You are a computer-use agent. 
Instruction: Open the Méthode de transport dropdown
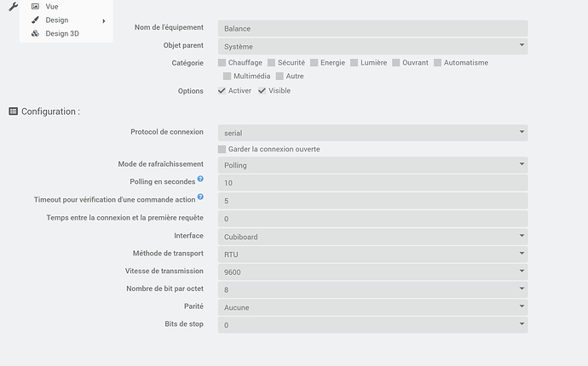point(372,254)
